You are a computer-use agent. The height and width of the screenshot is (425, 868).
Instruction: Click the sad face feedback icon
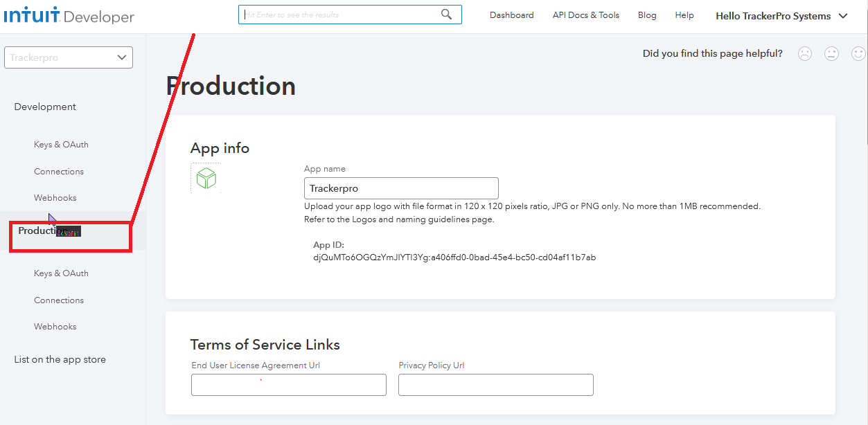click(x=804, y=54)
